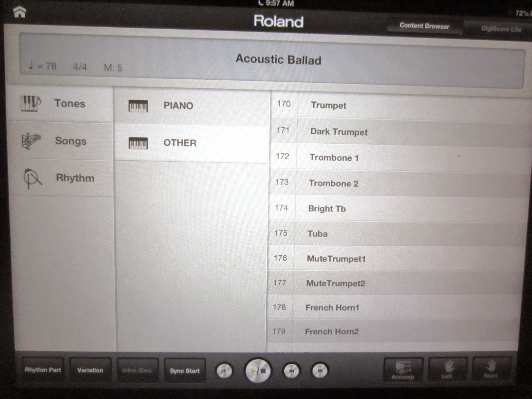The width and height of the screenshot is (532, 399).
Task: Open the Rhythm category
Action: point(61,178)
